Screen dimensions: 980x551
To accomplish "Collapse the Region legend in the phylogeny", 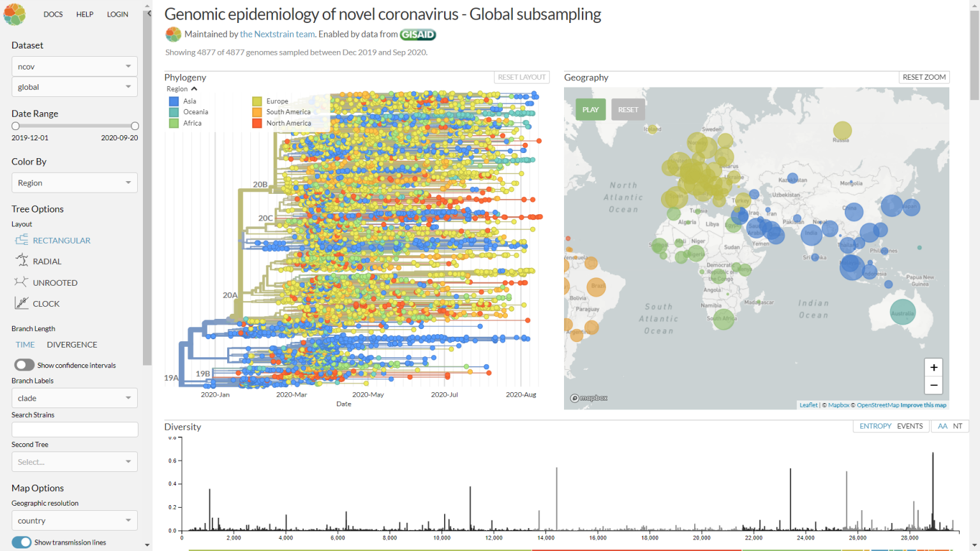I will (195, 89).
